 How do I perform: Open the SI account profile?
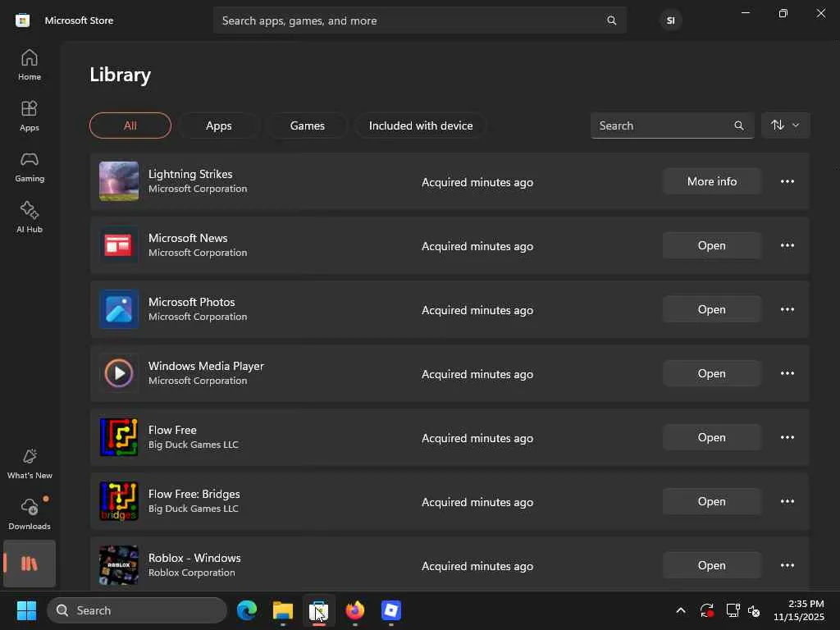click(670, 21)
